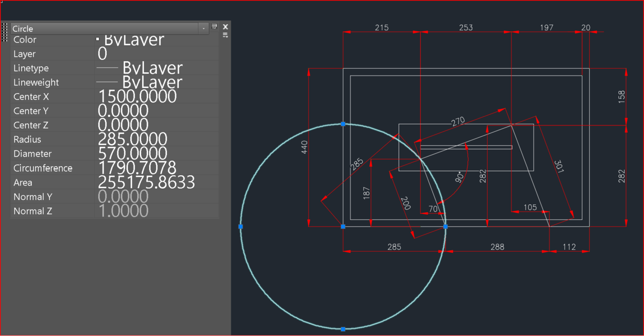Click the 253 dimension text

[466, 27]
